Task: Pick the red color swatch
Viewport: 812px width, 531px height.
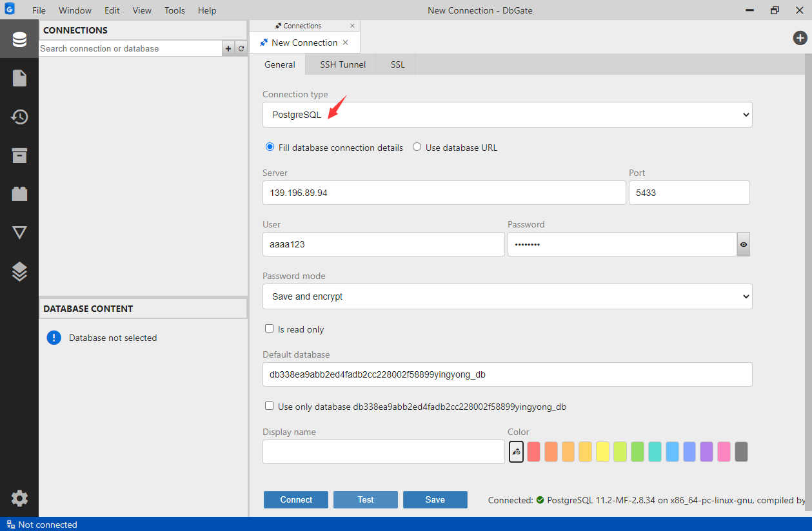Action: tap(533, 452)
